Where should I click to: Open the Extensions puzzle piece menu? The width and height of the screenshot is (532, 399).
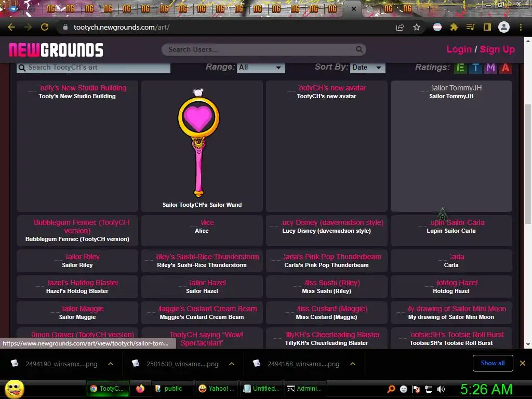454,27
